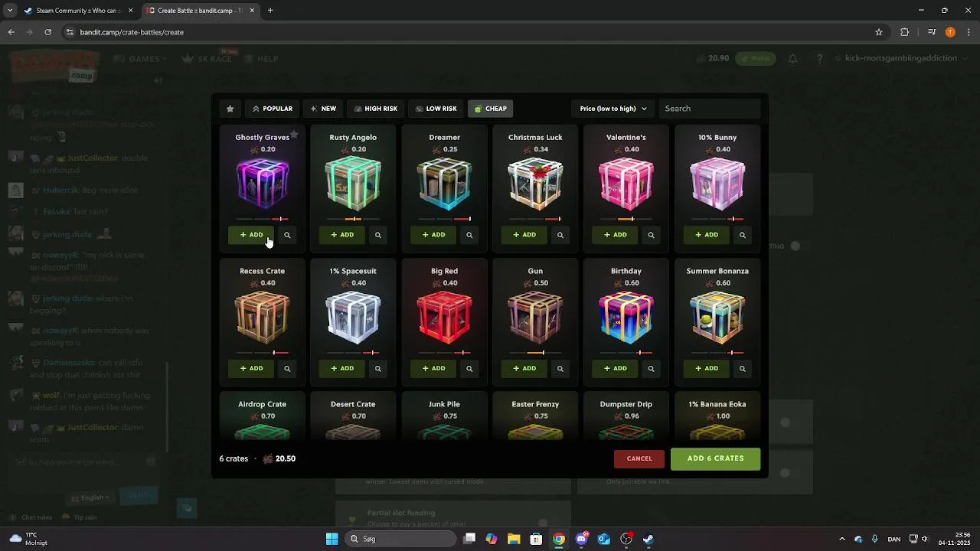Click the crate Search field
The width and height of the screenshot is (980, 551).
tap(709, 109)
